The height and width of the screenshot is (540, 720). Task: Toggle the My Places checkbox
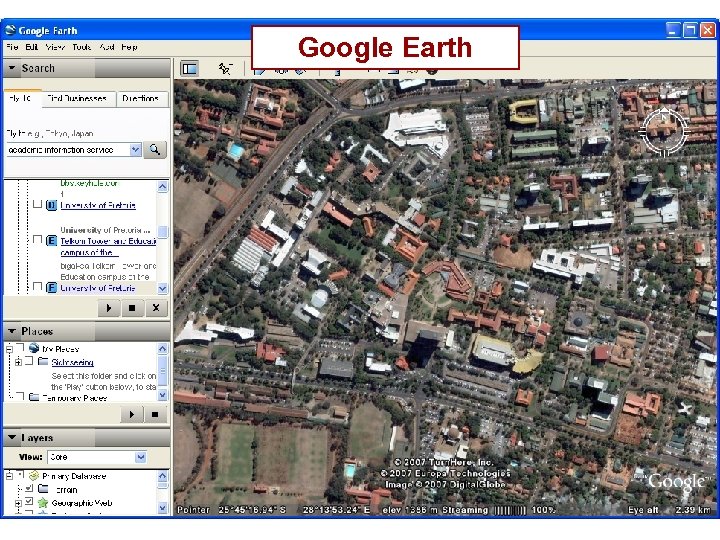point(20,348)
